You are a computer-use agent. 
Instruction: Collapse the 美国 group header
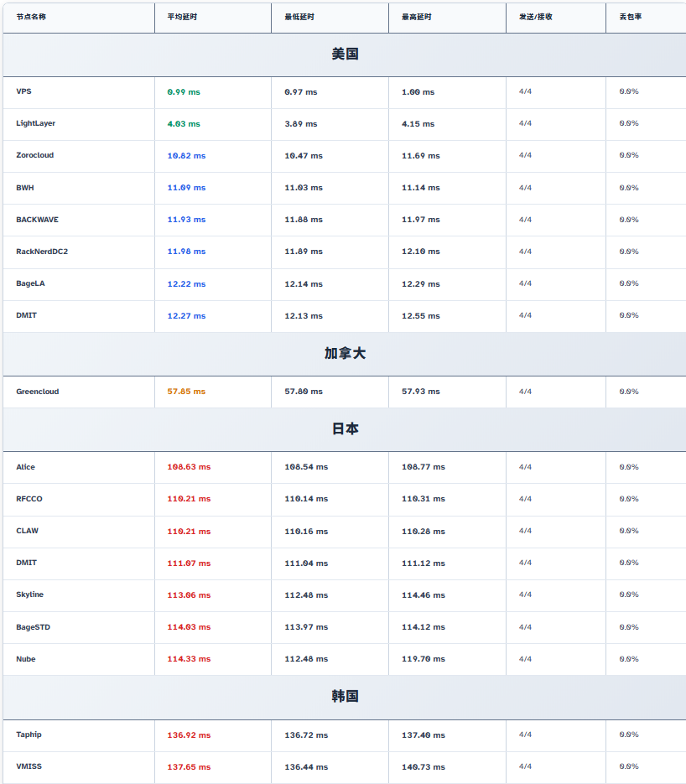click(x=345, y=55)
